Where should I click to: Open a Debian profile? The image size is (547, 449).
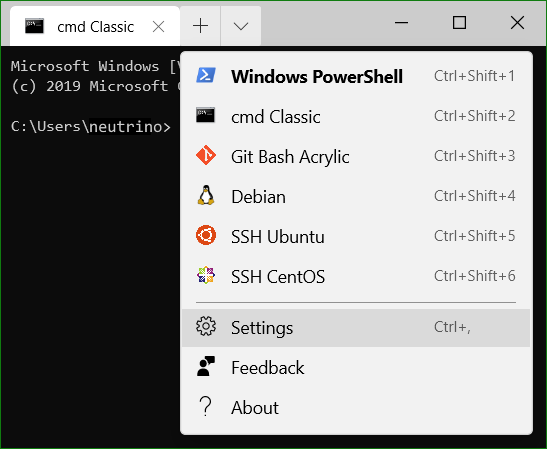click(x=356, y=196)
